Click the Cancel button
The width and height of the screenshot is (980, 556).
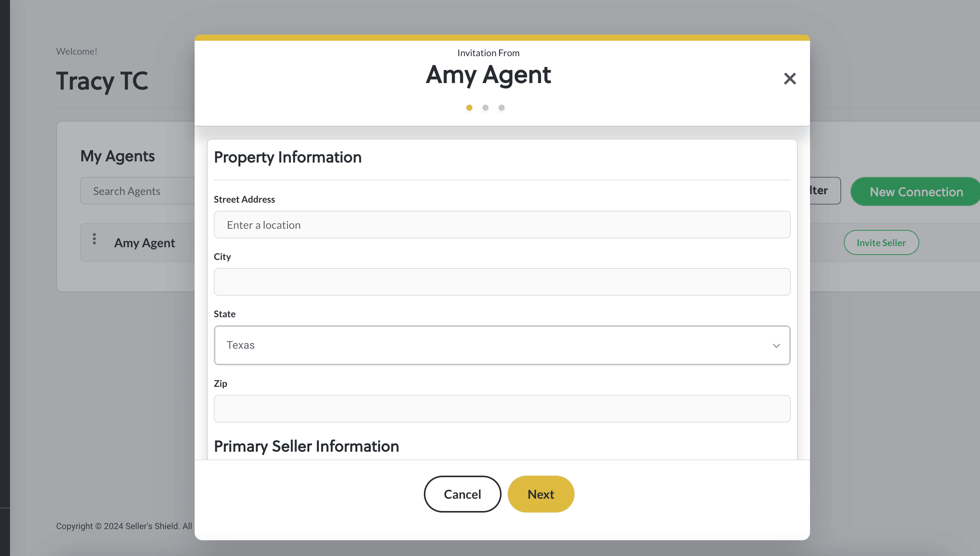462,494
